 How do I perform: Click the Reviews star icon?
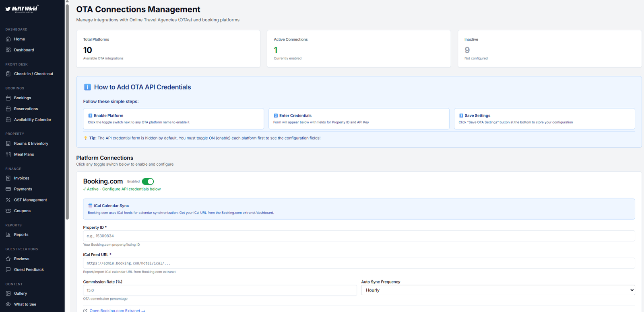pos(8,259)
